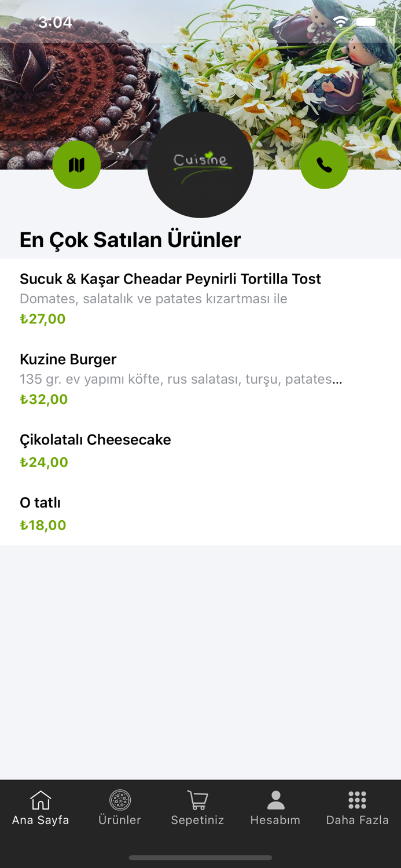Viewport: 401px width, 868px height.
Task: Open the shopping cart icon for Sepetiniz
Action: click(197, 799)
